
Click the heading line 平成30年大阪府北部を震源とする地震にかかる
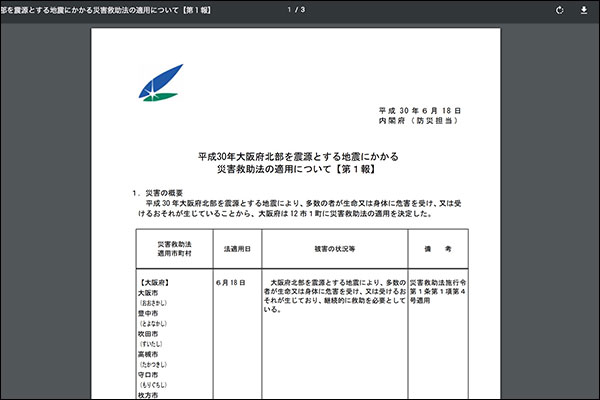(x=298, y=157)
